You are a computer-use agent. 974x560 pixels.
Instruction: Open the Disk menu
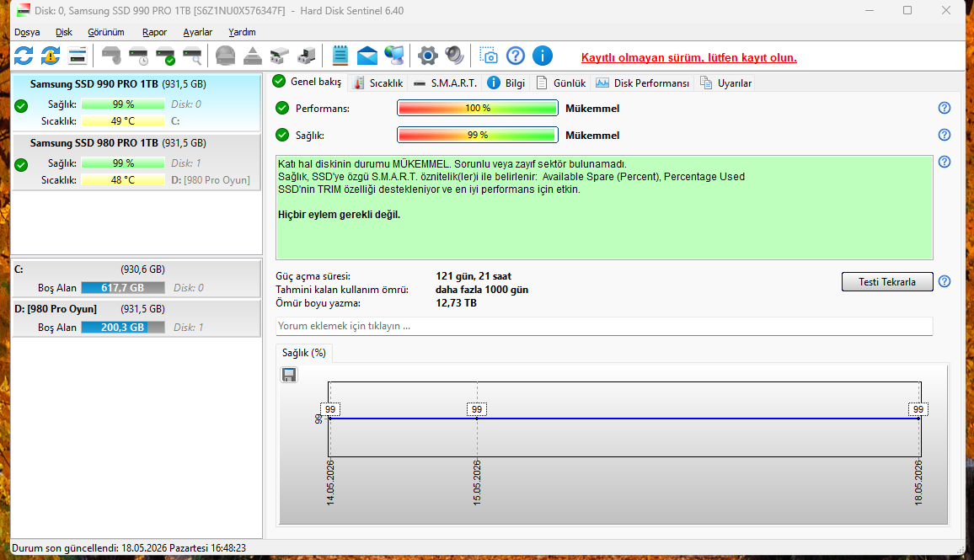[64, 32]
